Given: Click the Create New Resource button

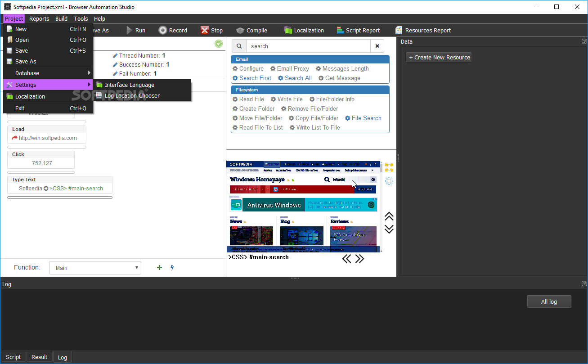Looking at the screenshot, I should point(439,58).
